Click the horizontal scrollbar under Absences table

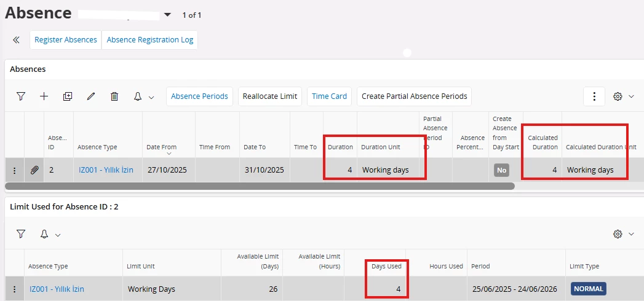260,186
